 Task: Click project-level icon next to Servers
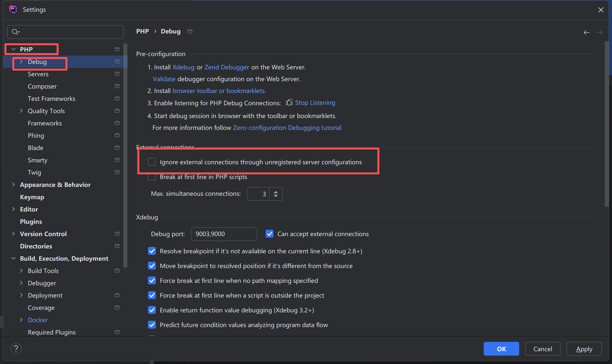117,74
